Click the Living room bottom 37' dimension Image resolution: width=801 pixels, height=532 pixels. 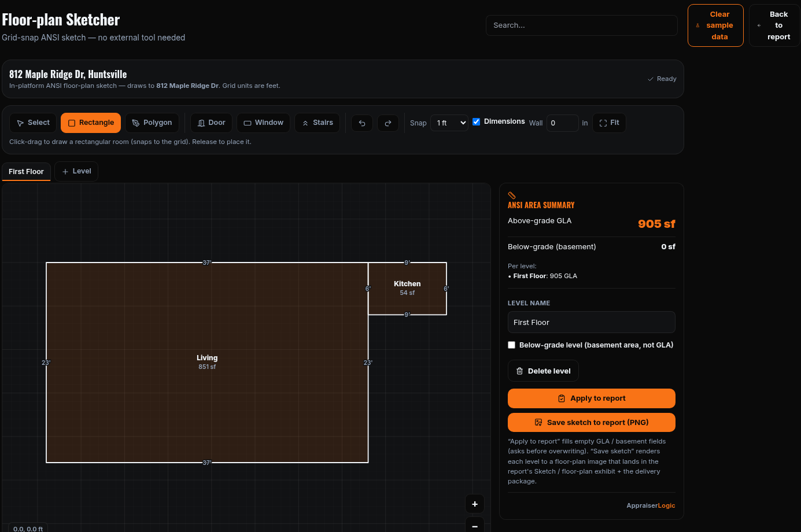coord(207,463)
